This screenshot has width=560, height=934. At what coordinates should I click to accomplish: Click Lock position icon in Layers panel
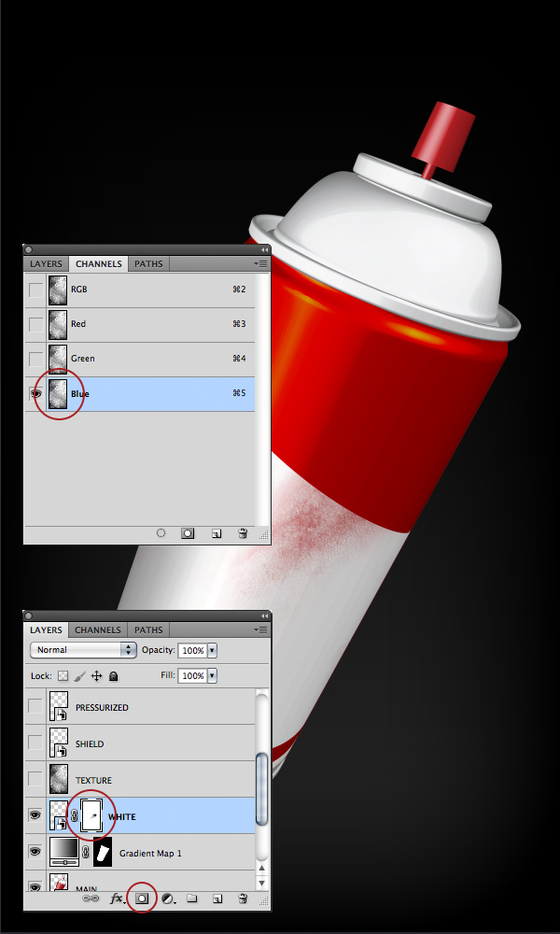point(96,675)
